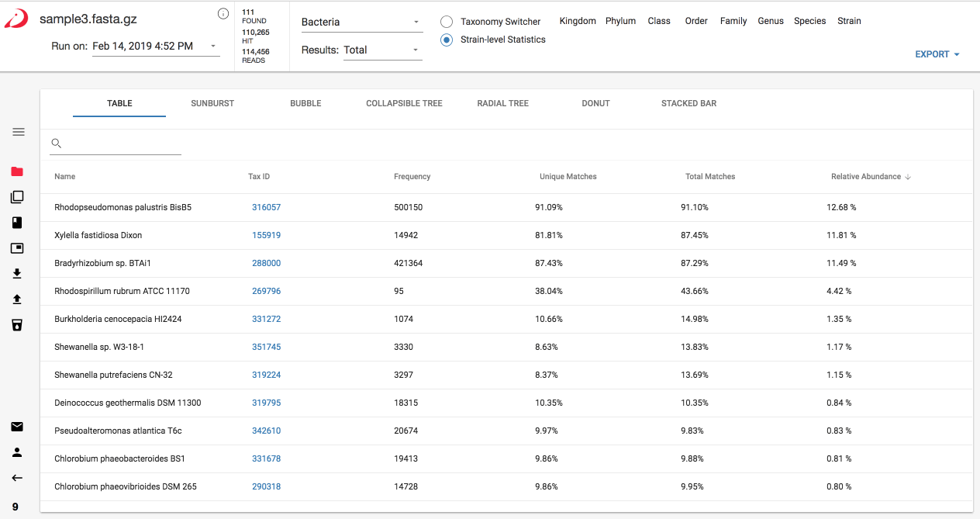Switch to the BUBBLE tab
This screenshot has height=519, width=980.
(x=305, y=103)
